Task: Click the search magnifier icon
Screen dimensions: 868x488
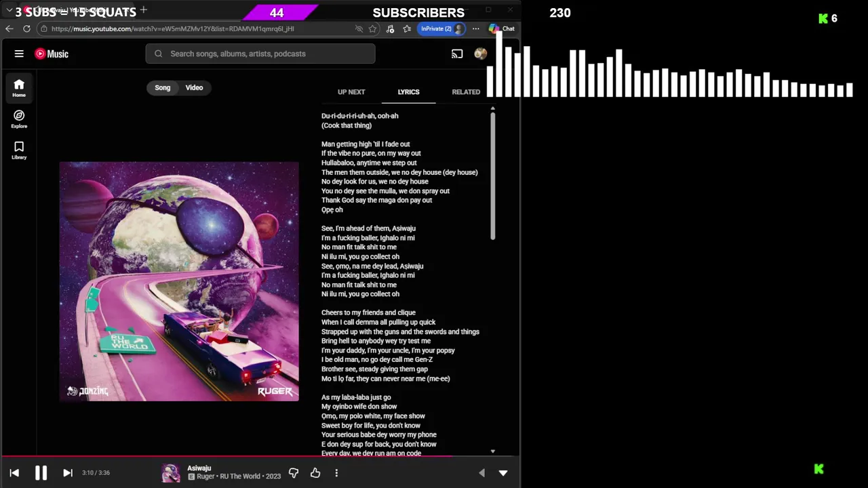Action: coord(158,54)
